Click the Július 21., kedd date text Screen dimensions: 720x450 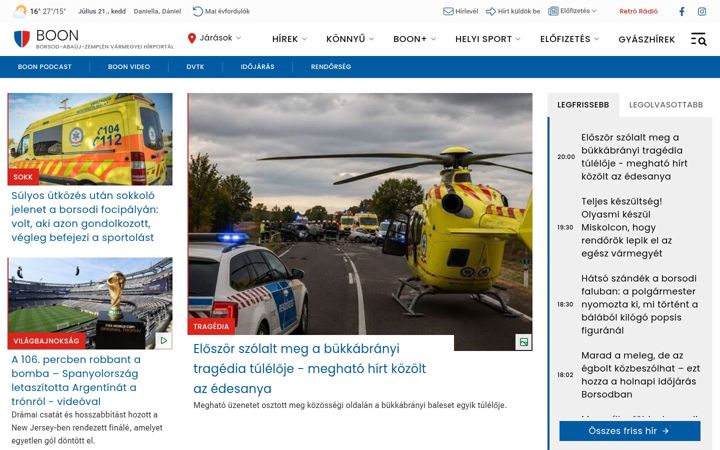(x=102, y=11)
